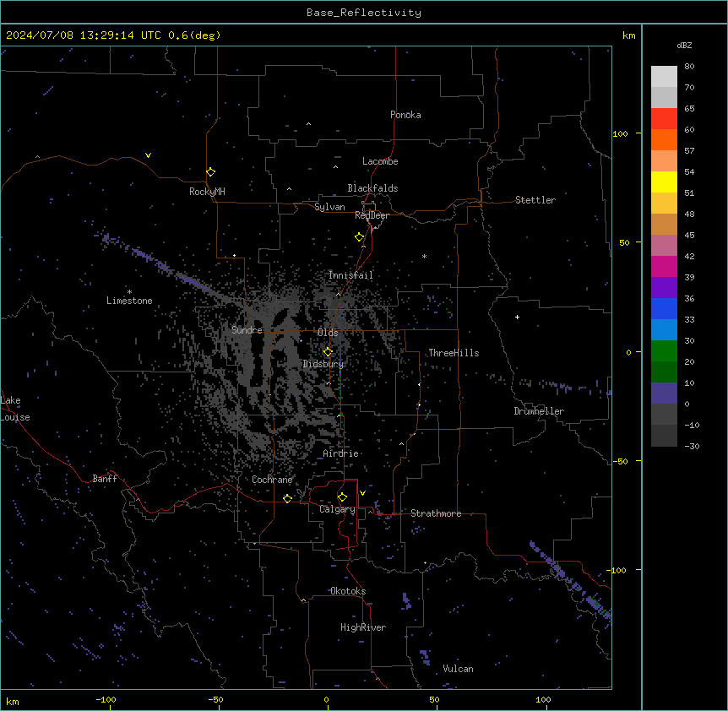Select the -100 tick on the horizontal km axis
Viewport: 728px width, 711px height.
pyautogui.click(x=106, y=699)
